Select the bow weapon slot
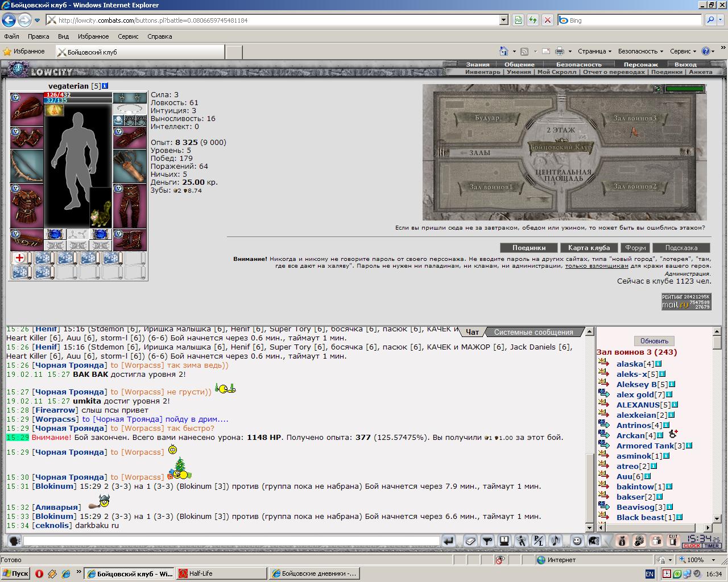Image resolution: width=728 pixels, height=582 pixels. pos(27,166)
